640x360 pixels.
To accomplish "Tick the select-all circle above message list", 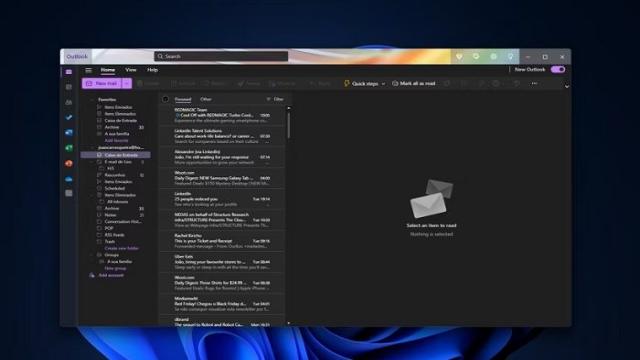I will [x=165, y=99].
